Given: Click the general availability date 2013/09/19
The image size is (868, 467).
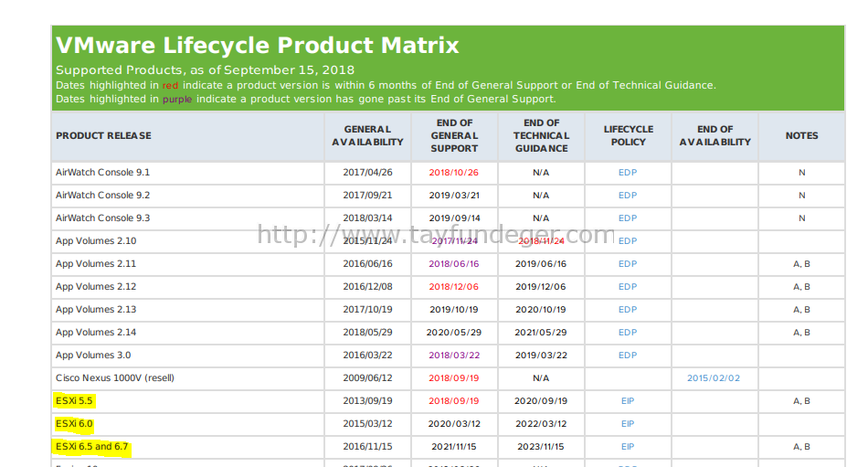Looking at the screenshot, I should click(x=367, y=400).
